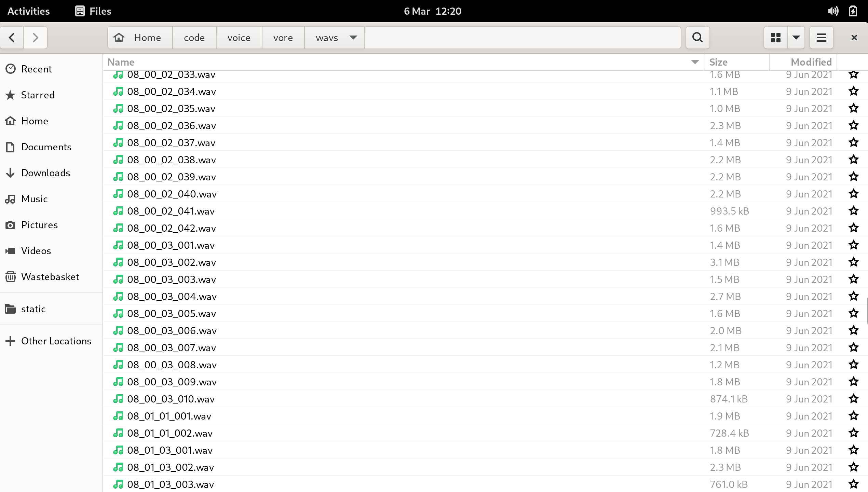Go back with left arrow
The image size is (868, 492).
[12, 37]
